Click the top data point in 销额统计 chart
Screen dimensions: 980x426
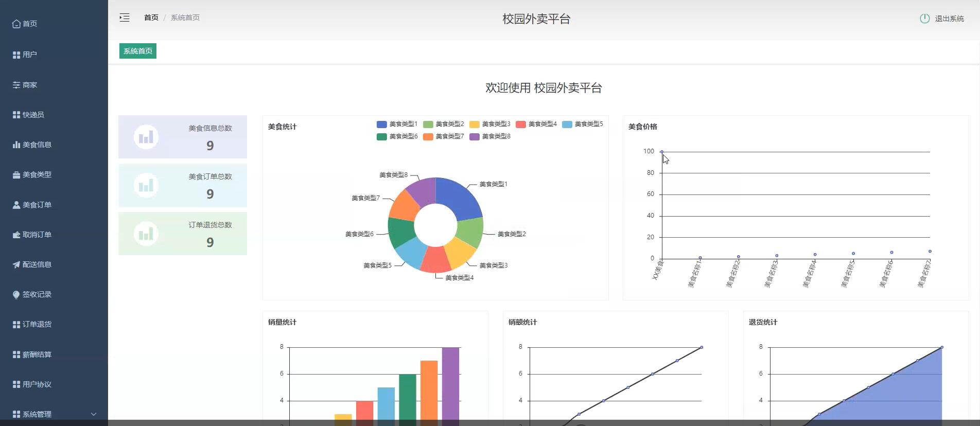[x=702, y=347]
